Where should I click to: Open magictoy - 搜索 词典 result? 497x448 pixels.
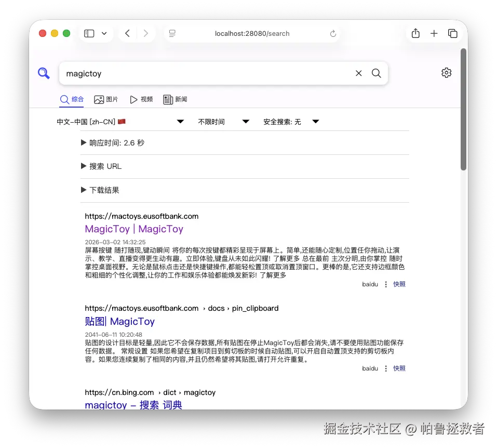[133, 405]
